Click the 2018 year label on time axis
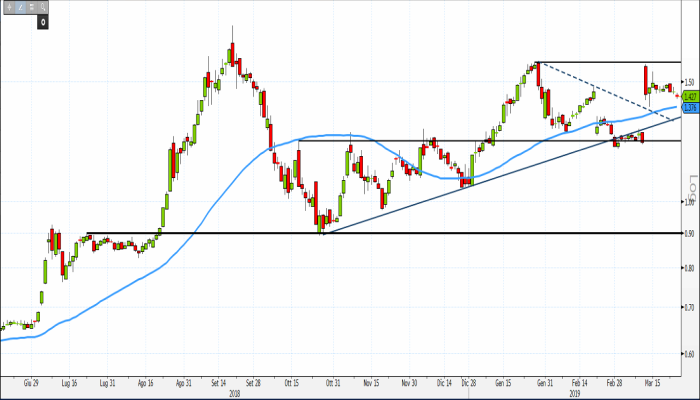The image size is (700, 400). tap(234, 393)
